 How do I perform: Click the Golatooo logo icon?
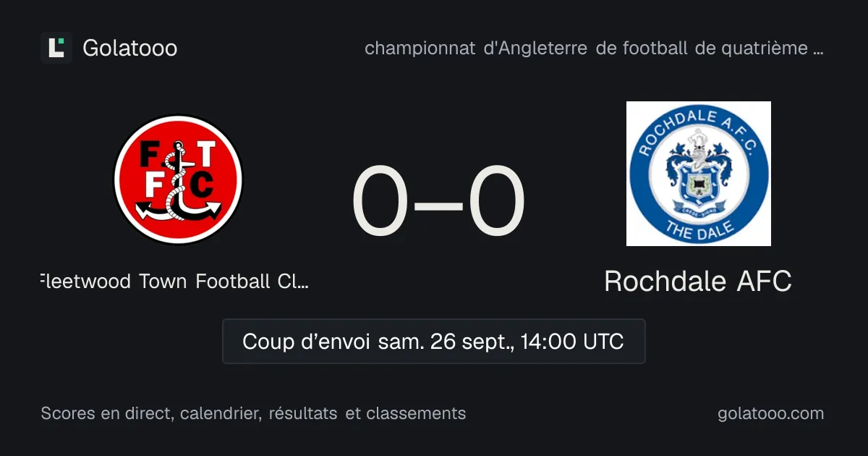pyautogui.click(x=56, y=48)
